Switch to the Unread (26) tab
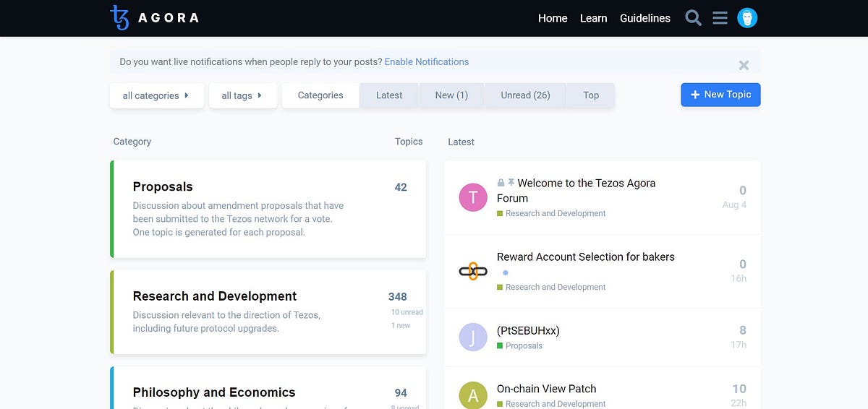868x409 pixels. click(x=525, y=95)
